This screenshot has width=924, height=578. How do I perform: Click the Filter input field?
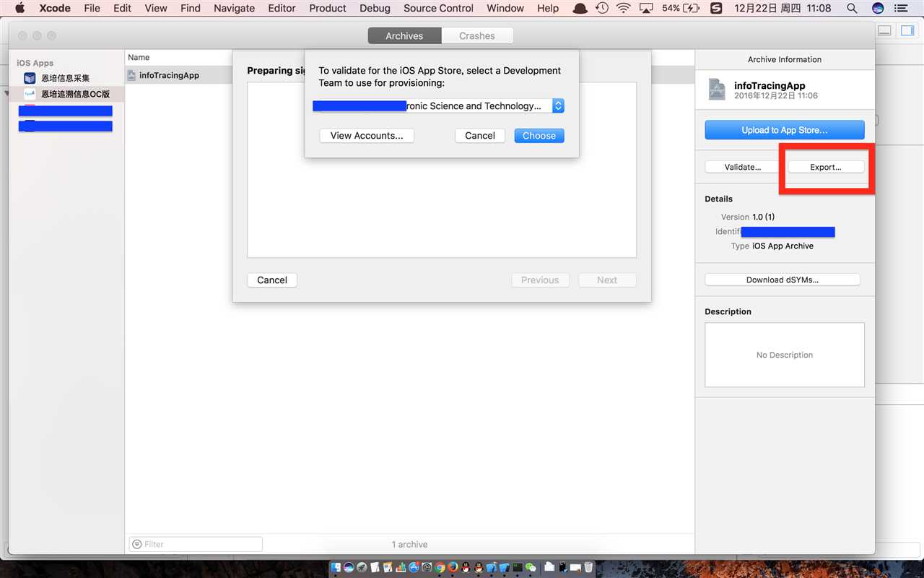coord(196,544)
